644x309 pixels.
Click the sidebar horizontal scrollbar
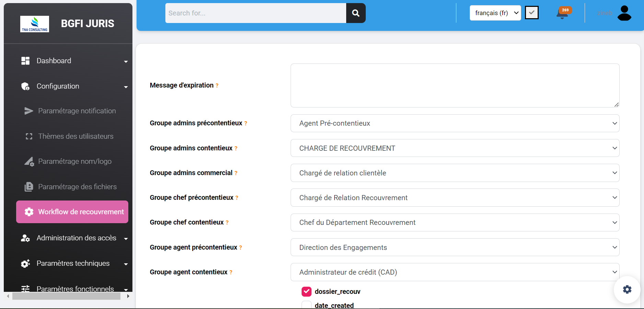(x=66, y=296)
